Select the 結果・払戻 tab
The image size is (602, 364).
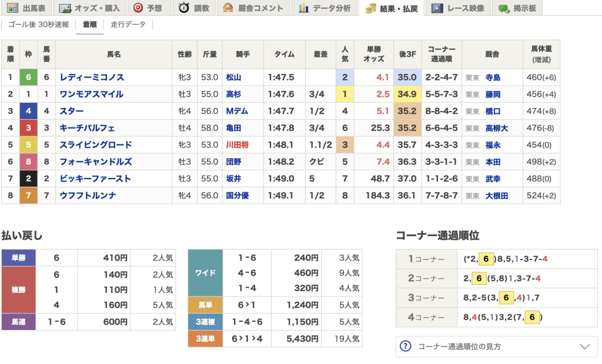[391, 8]
